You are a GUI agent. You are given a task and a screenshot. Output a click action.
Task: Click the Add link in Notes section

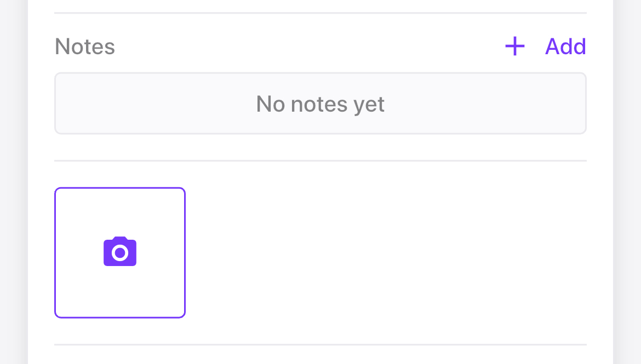(x=565, y=47)
